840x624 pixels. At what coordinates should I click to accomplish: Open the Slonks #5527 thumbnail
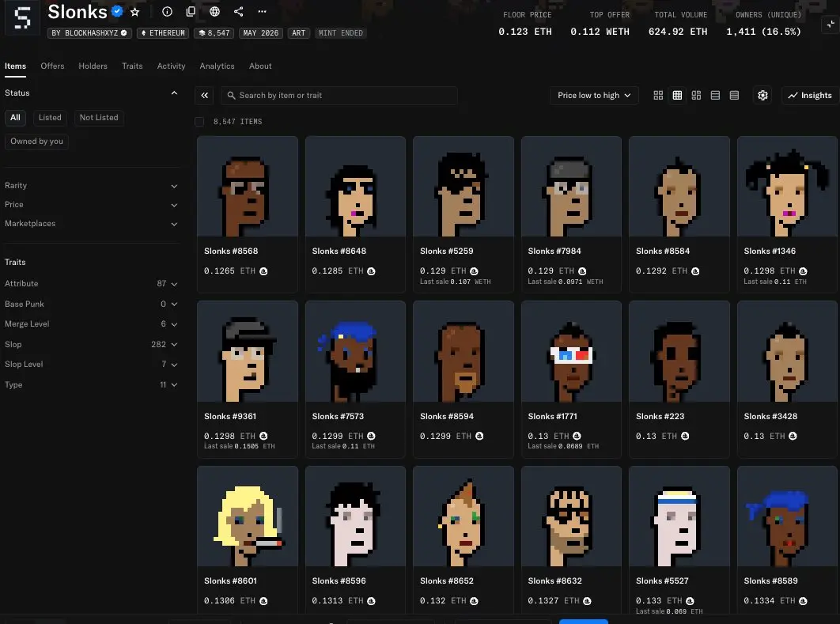(679, 516)
